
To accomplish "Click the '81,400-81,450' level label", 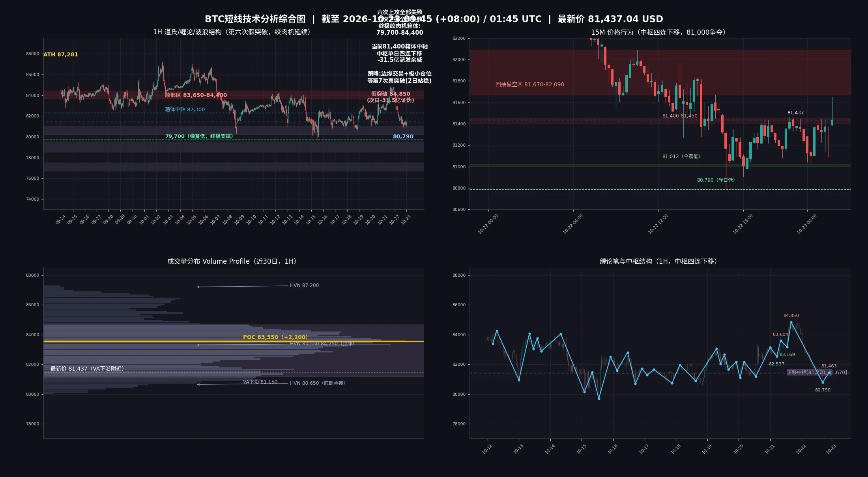I will tap(680, 116).
